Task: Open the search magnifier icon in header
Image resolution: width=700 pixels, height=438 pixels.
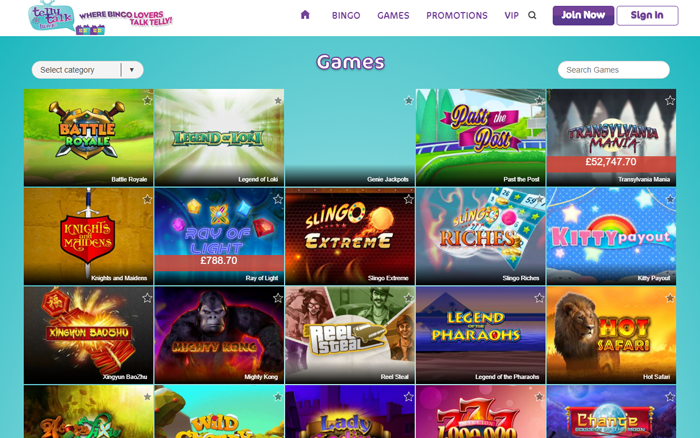Action: 532,15
